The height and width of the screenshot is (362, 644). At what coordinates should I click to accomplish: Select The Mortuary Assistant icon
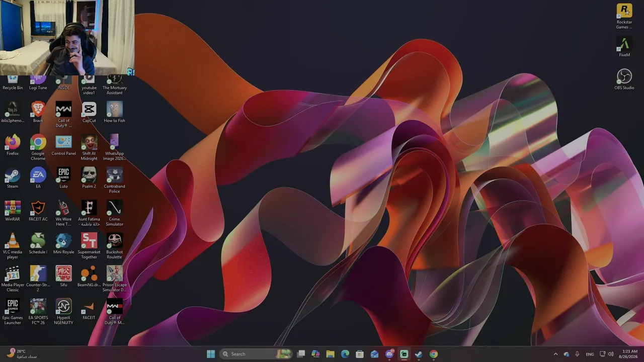[x=114, y=85]
